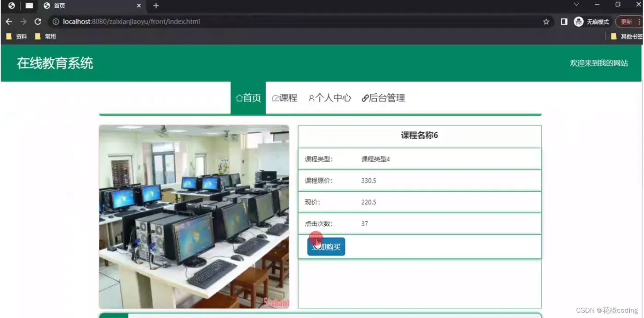Click the browser forward arrow
The width and height of the screenshot is (644, 318).
[23, 22]
